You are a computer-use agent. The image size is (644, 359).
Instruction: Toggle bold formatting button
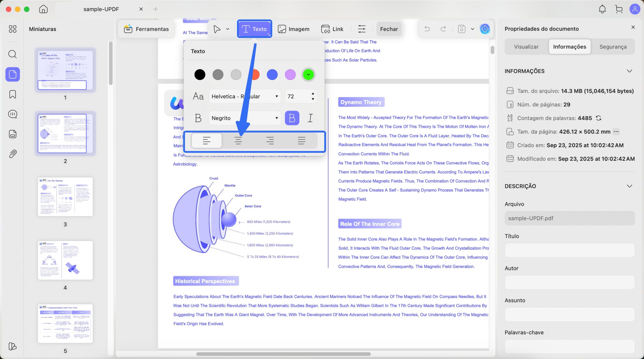point(292,118)
